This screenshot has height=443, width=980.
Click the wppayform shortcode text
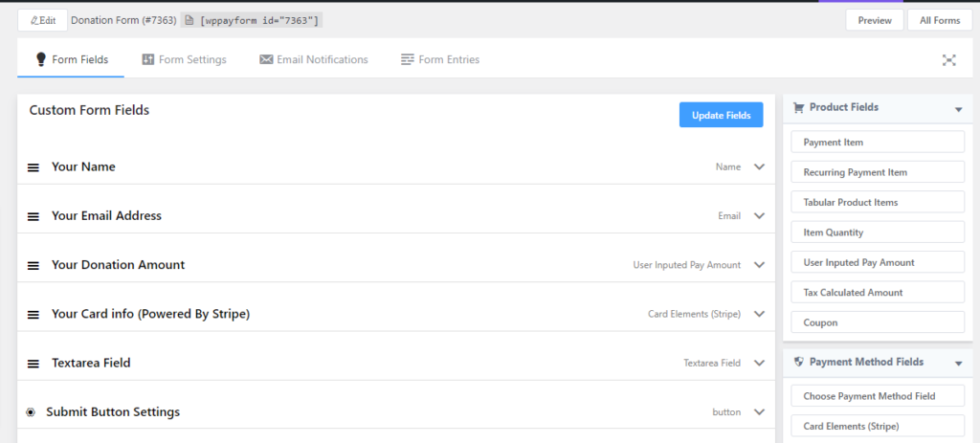pos(258,21)
